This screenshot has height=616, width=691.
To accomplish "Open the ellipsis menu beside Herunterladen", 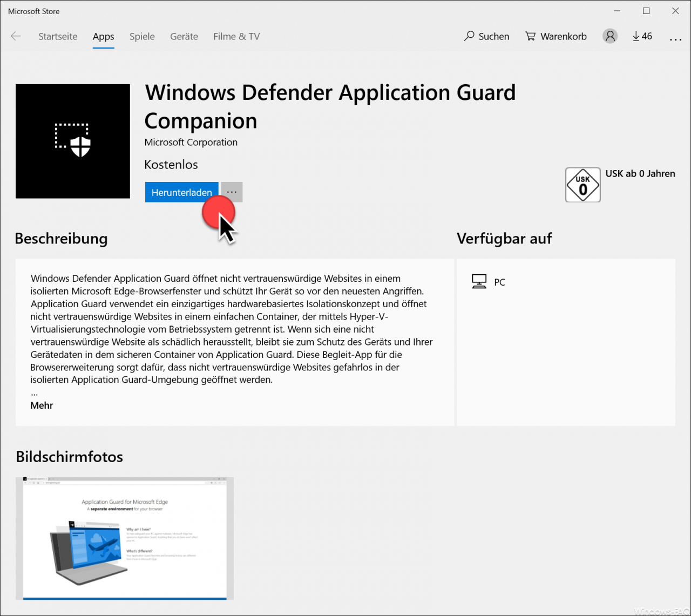I will tap(232, 192).
